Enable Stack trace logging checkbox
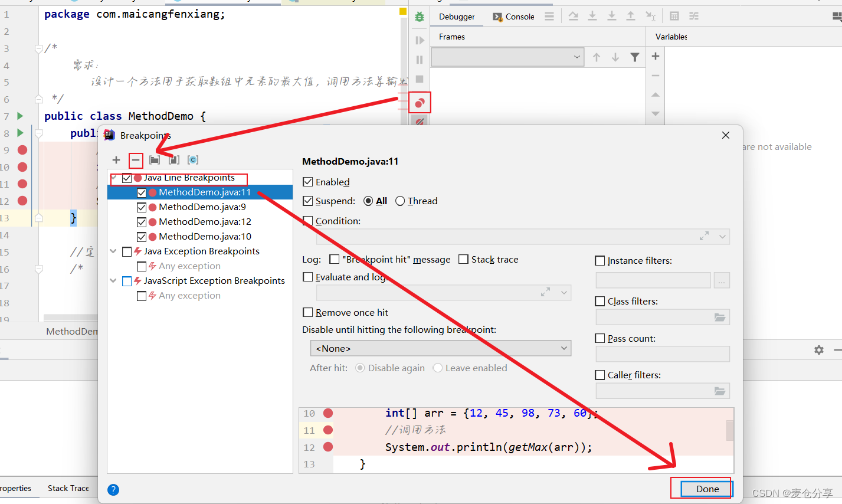The width and height of the screenshot is (842, 504). (463, 259)
